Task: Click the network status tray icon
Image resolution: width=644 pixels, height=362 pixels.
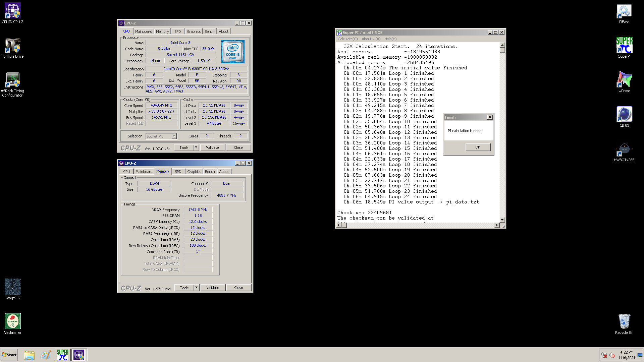Action: click(x=604, y=355)
